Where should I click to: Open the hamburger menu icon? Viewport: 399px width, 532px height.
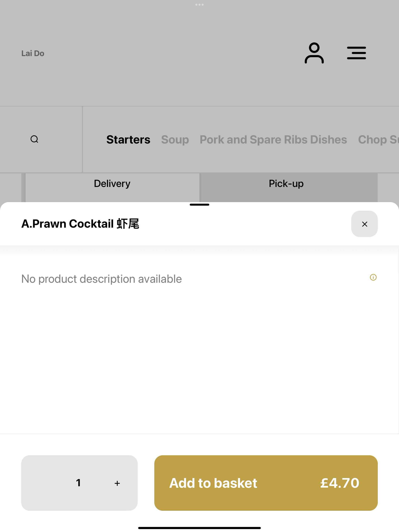356,53
